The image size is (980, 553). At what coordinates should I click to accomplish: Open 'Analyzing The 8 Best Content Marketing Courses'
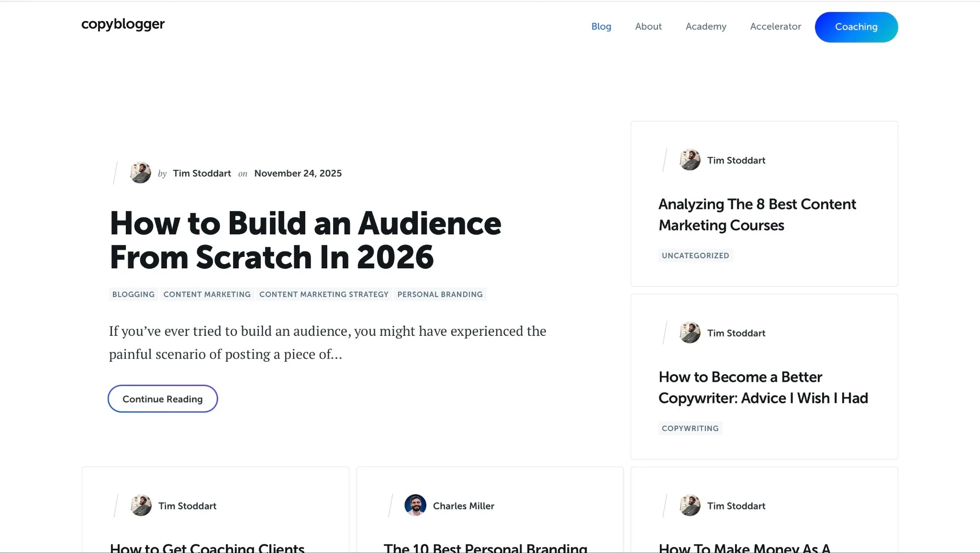[x=757, y=215]
